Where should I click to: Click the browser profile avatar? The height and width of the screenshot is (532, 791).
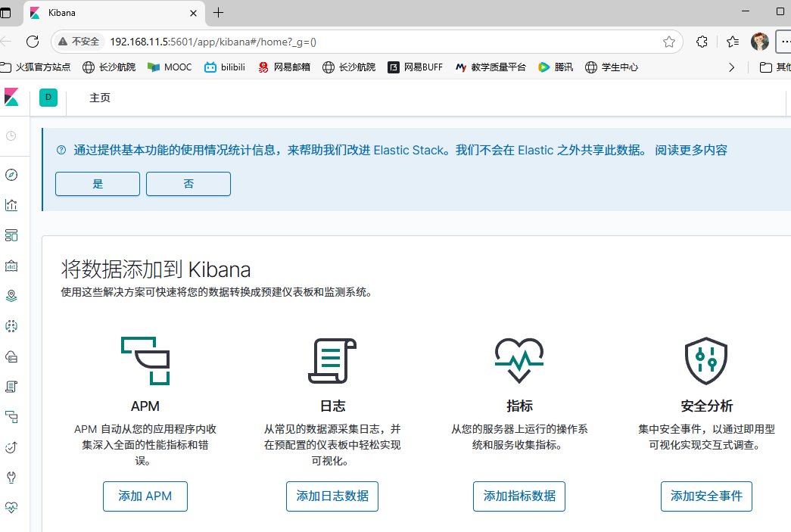tap(760, 42)
